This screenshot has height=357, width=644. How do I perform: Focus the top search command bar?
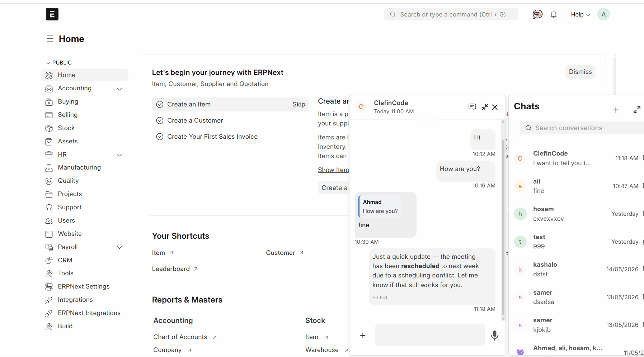pos(451,14)
